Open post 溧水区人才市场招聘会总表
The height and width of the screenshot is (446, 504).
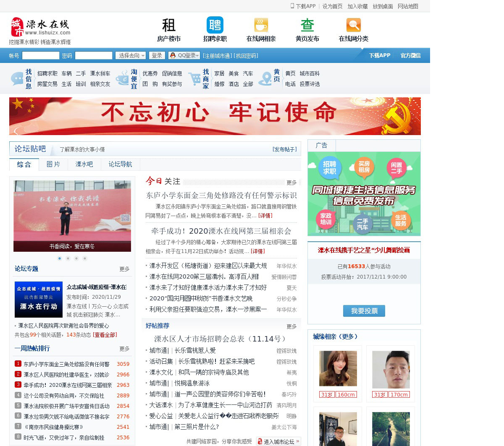click(x=221, y=339)
